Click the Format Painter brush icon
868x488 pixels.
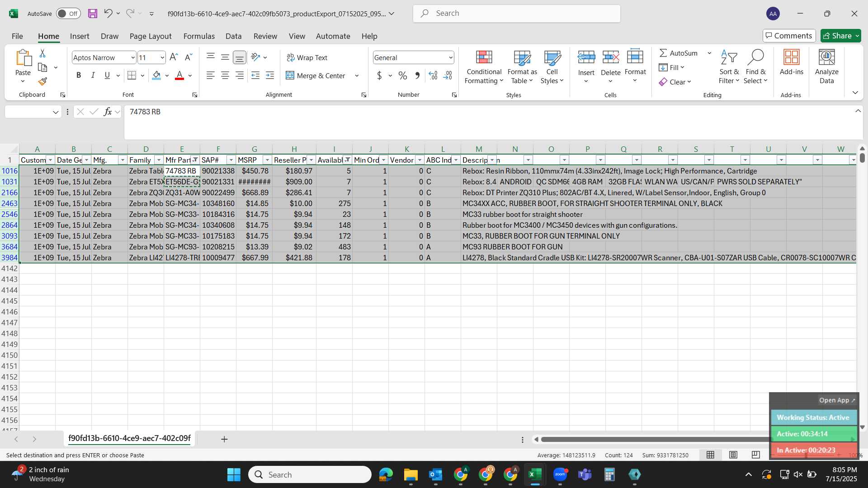coord(42,81)
